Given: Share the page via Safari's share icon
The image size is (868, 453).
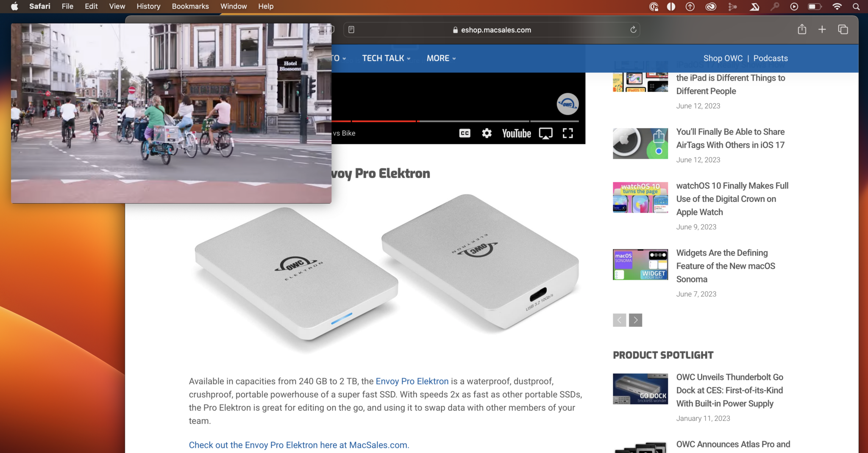Looking at the screenshot, I should point(802,30).
